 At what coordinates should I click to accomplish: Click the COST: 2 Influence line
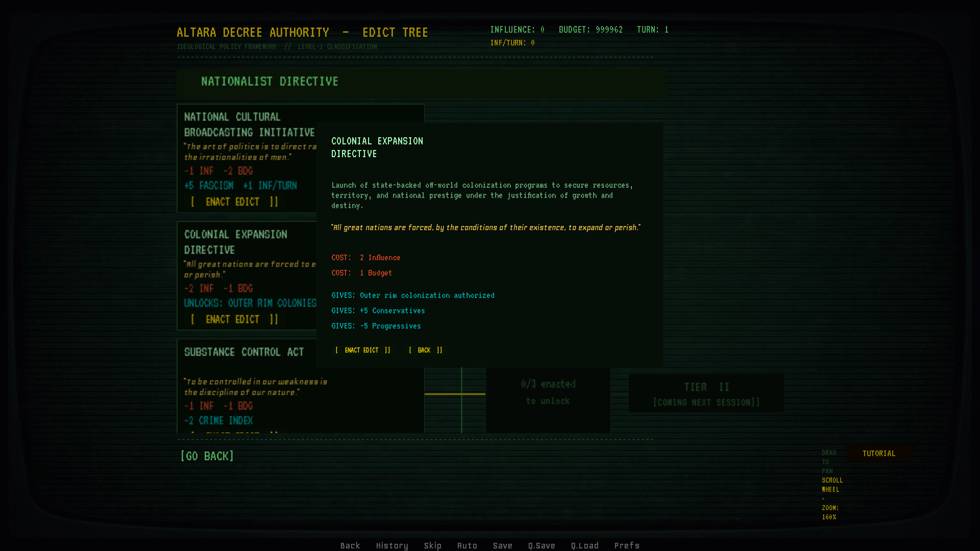pos(366,258)
